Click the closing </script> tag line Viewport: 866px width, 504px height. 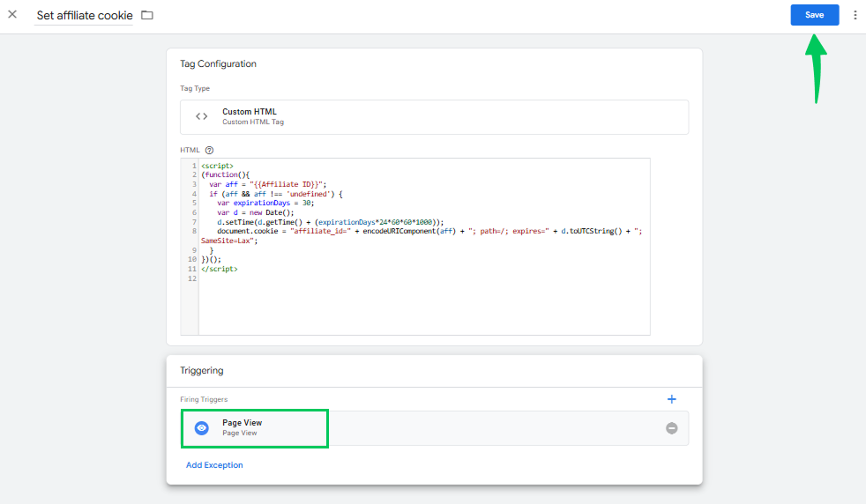[x=219, y=269]
